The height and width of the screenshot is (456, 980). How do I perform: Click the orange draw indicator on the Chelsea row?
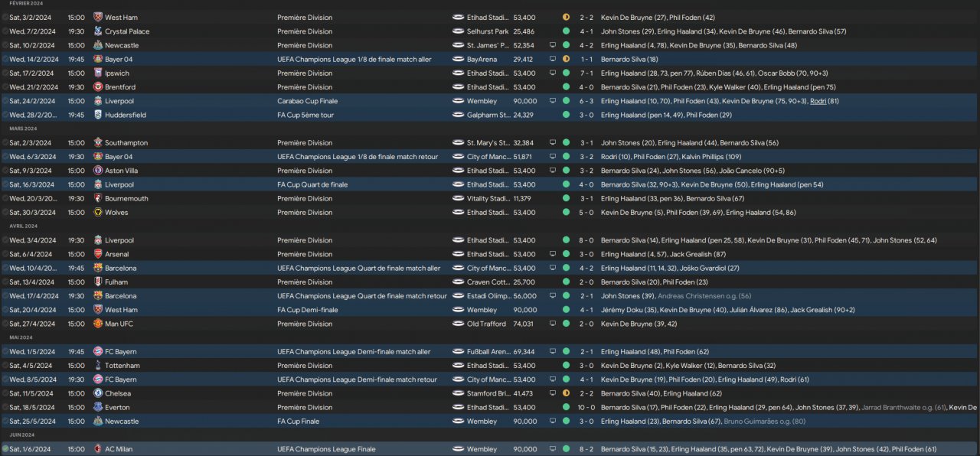click(566, 393)
